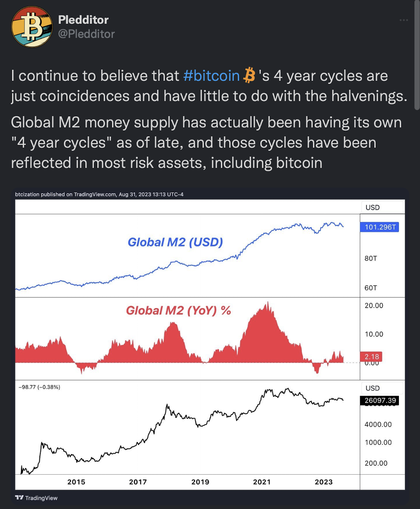Click the 2023 mark on time axis
Image resolution: width=420 pixels, height=509 pixels.
[324, 482]
